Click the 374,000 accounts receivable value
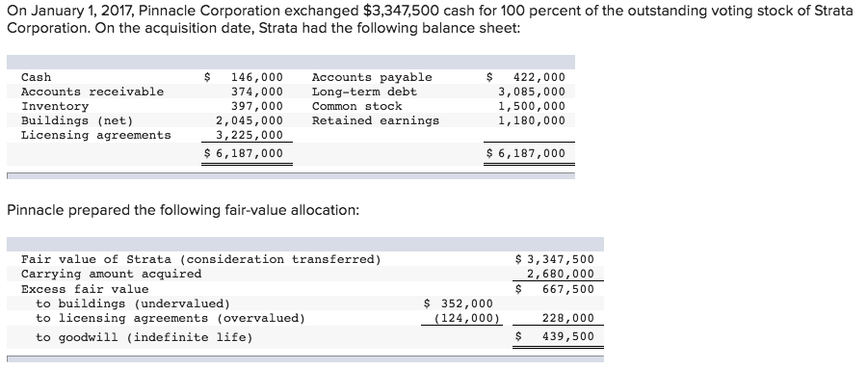Screen dimensions: 868x369 257,92
